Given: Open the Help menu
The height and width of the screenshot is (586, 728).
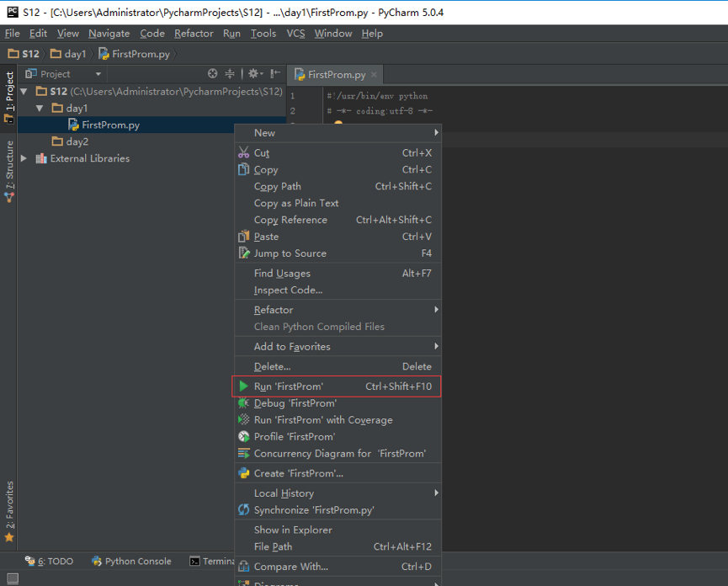Looking at the screenshot, I should click(x=372, y=34).
